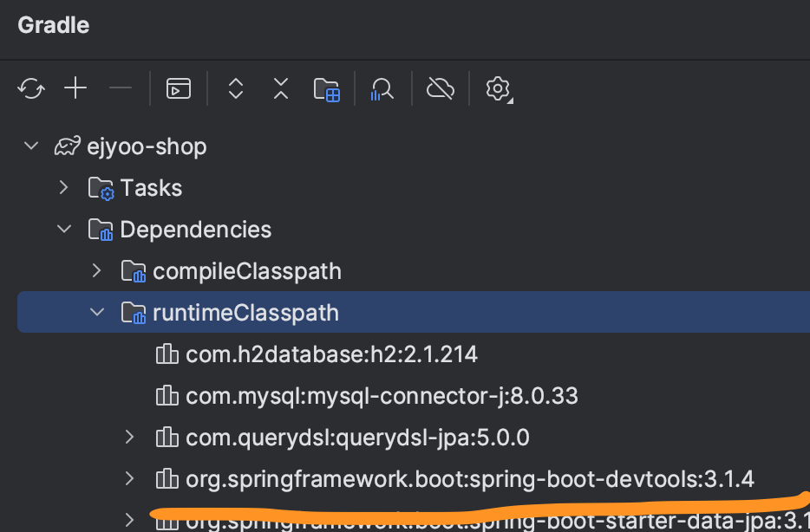The width and height of the screenshot is (810, 532).
Task: Click library icon beside mysql-connector-j
Action: [x=167, y=396]
